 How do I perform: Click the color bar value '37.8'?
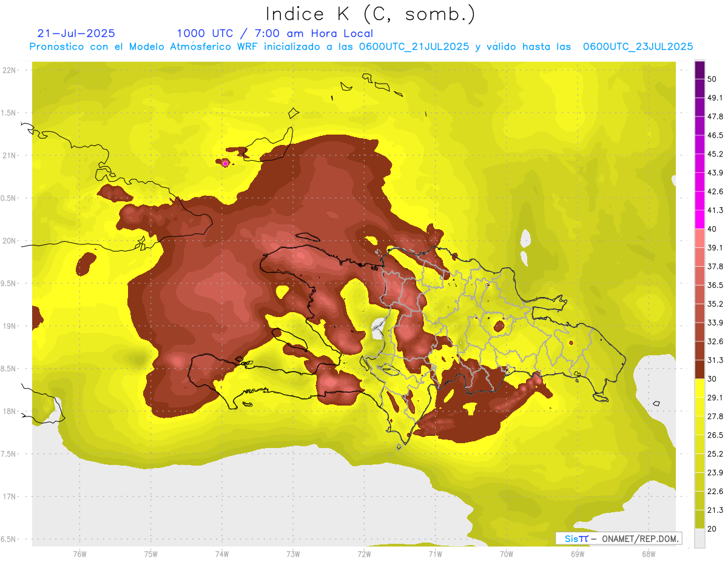click(x=715, y=266)
